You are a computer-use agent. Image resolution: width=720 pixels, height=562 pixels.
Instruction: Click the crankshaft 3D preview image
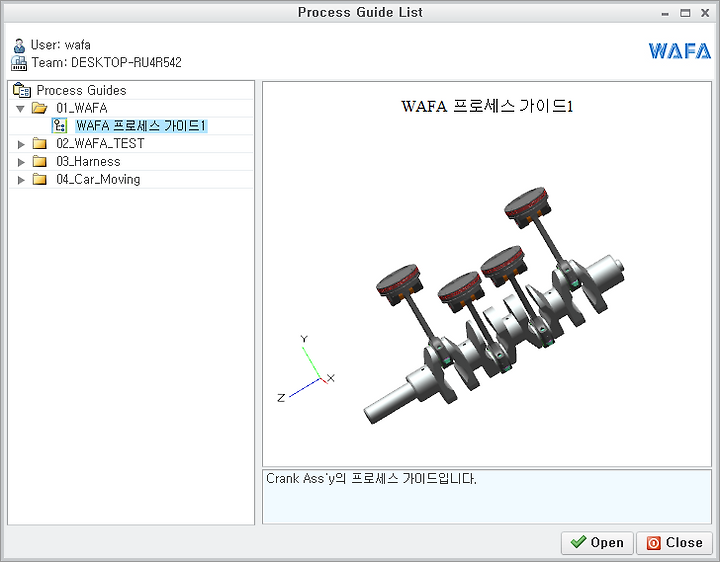click(495, 306)
